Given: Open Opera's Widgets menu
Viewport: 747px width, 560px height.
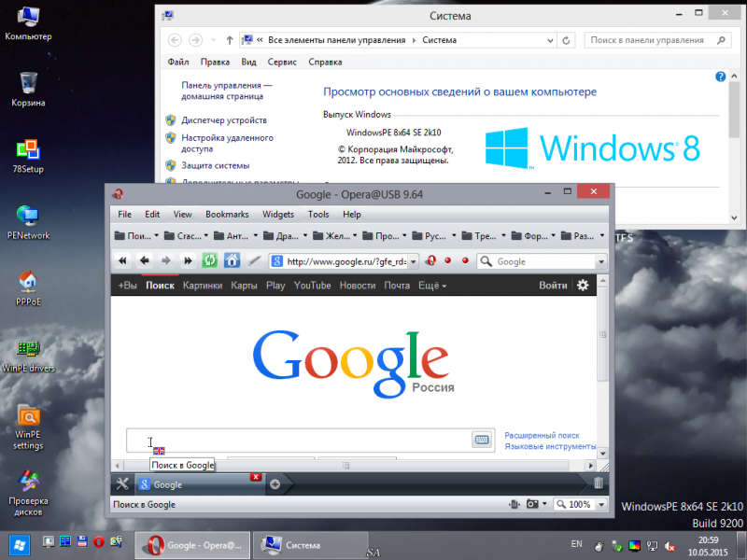Looking at the screenshot, I should tap(278, 215).
